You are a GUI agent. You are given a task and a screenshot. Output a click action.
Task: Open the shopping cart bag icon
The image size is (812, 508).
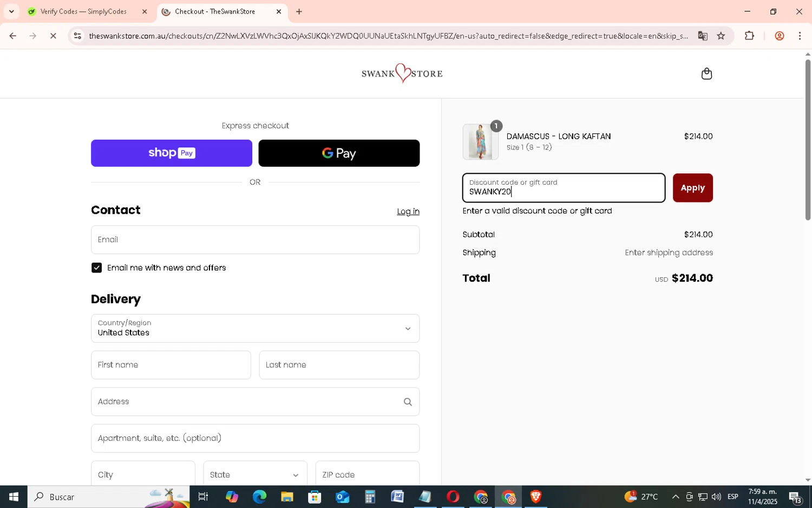point(706,74)
